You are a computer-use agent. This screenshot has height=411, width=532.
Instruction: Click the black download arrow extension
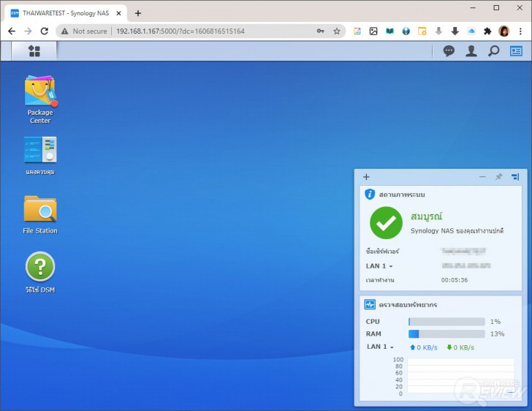pos(455,31)
